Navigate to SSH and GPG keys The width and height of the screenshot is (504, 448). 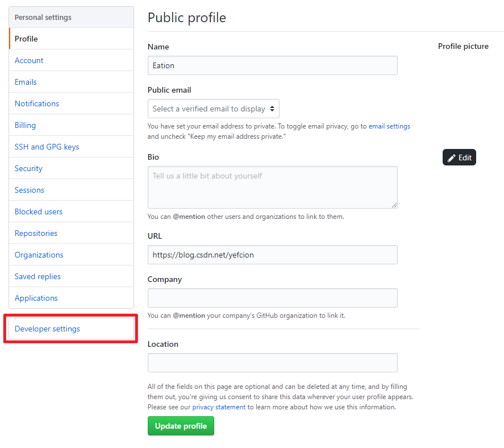(x=47, y=147)
